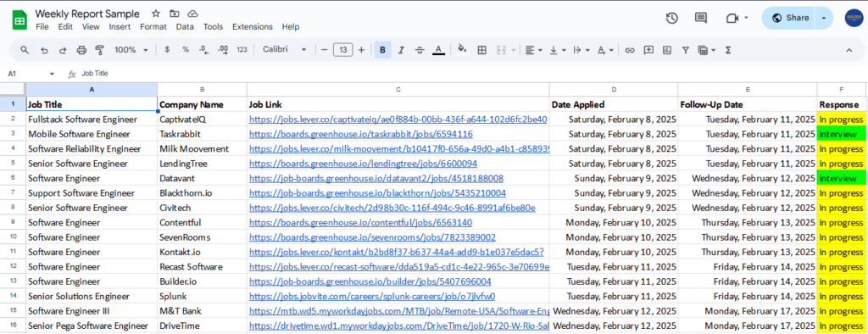The width and height of the screenshot is (868, 334).
Task: Apply strikethrough formatting
Action: [x=420, y=50]
